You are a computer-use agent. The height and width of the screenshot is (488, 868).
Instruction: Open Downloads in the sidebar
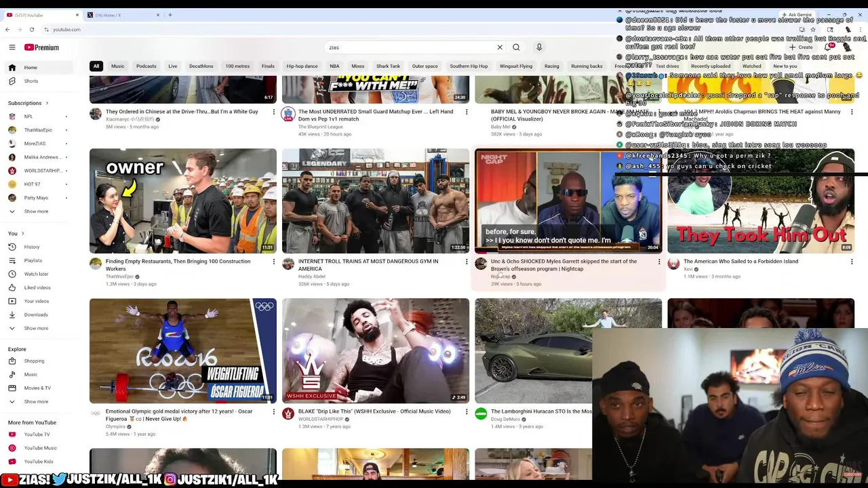click(39, 314)
